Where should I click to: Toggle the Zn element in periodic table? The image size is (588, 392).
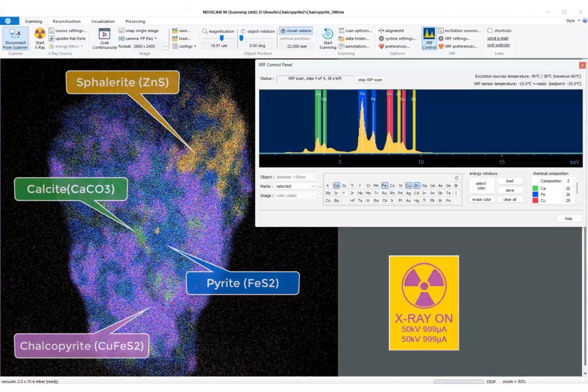point(416,186)
